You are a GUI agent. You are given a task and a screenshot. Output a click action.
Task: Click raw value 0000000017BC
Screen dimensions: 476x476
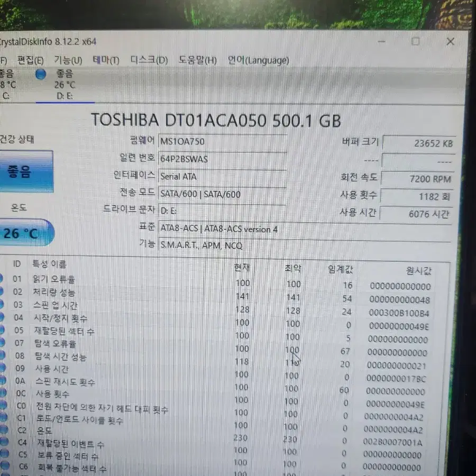tap(396, 379)
